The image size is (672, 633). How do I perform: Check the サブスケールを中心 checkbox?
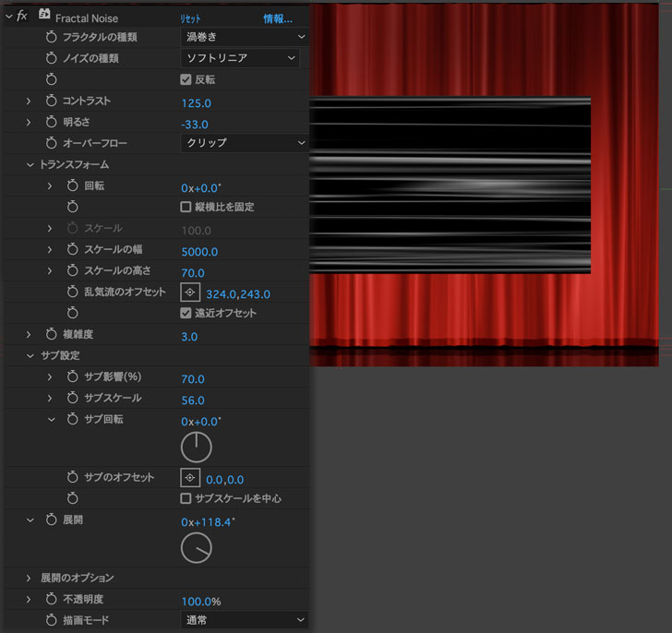click(x=186, y=498)
